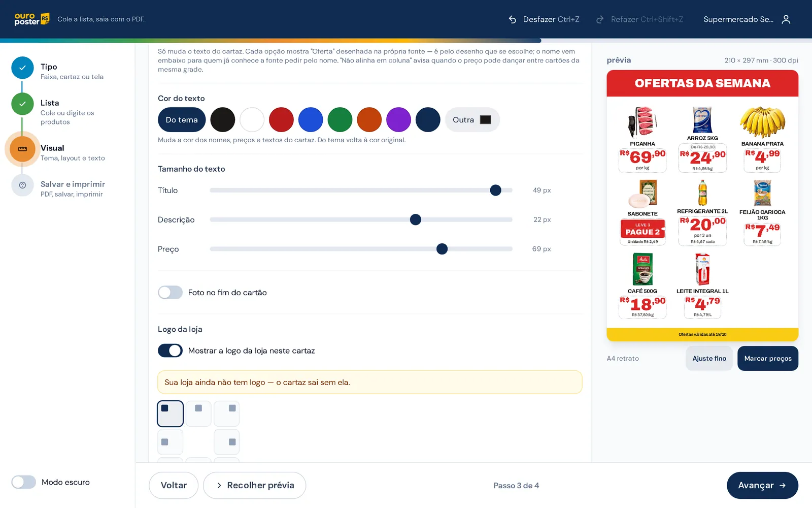Open the Salvar e imprimir step icon

(22, 185)
